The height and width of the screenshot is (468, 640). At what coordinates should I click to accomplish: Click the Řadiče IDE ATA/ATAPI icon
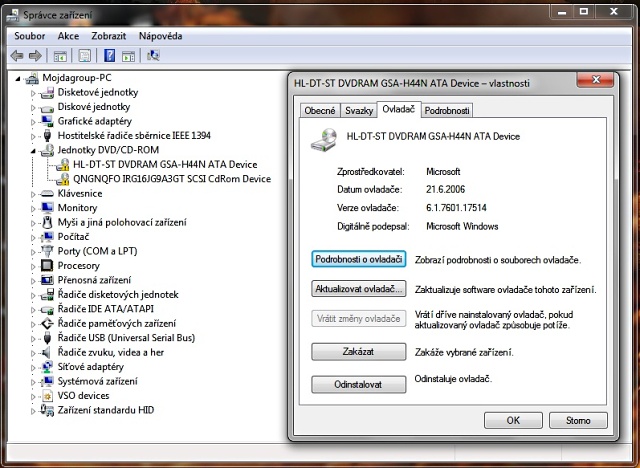[47, 309]
